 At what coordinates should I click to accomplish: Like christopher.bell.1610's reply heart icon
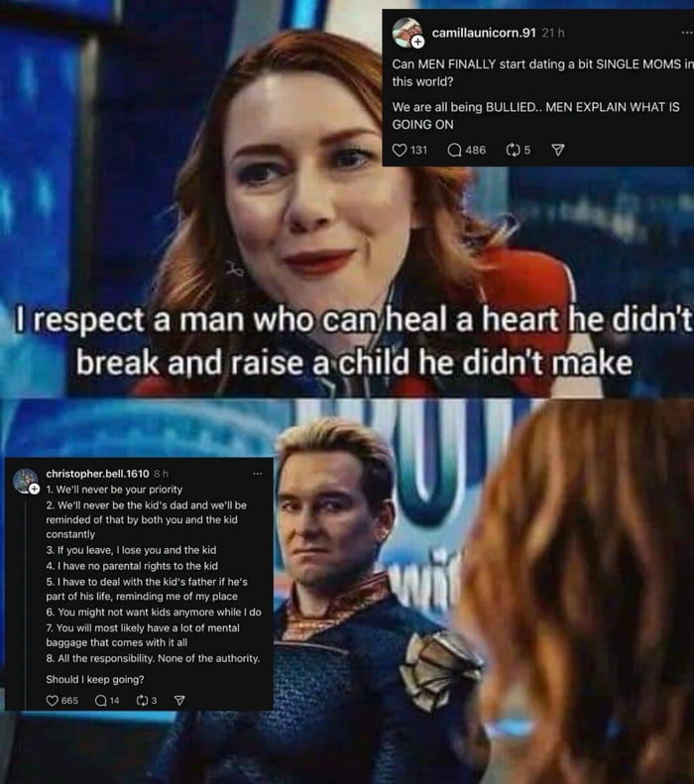click(x=52, y=701)
